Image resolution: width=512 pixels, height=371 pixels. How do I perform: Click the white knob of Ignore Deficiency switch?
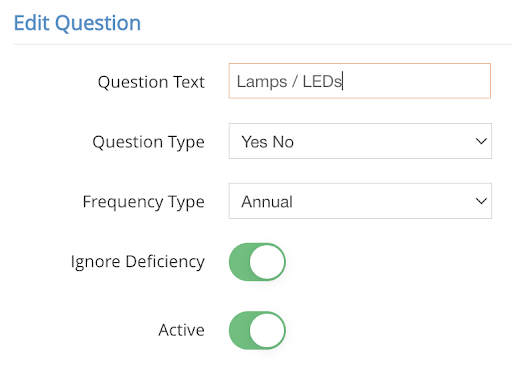267,262
